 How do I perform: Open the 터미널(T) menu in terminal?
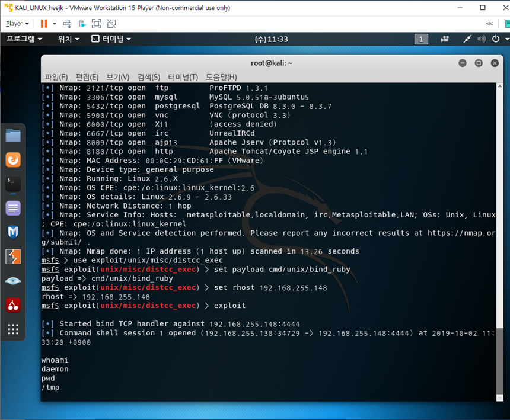(x=183, y=78)
